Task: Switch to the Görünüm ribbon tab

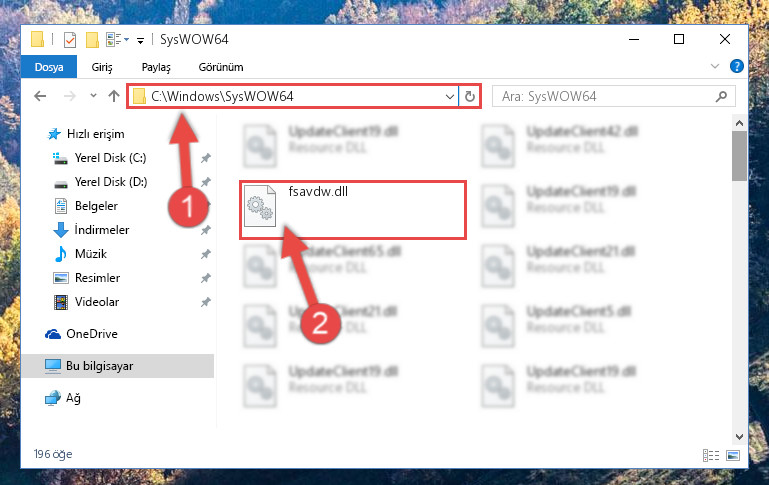Action: (221, 67)
